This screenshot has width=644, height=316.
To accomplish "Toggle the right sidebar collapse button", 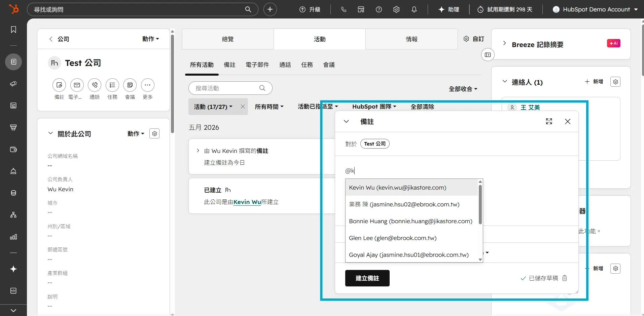I will [x=488, y=55].
